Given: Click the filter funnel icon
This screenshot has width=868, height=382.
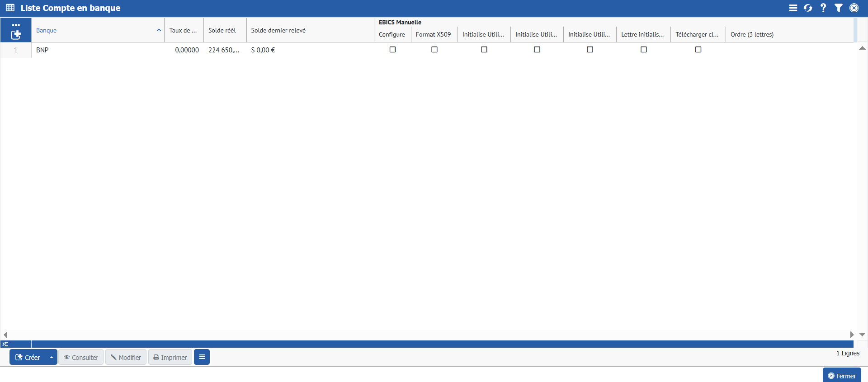Looking at the screenshot, I should click(839, 8).
